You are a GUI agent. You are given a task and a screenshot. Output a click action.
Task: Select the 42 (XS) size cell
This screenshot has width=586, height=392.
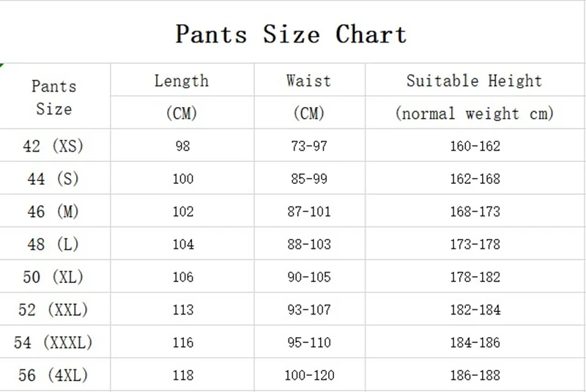(x=54, y=146)
